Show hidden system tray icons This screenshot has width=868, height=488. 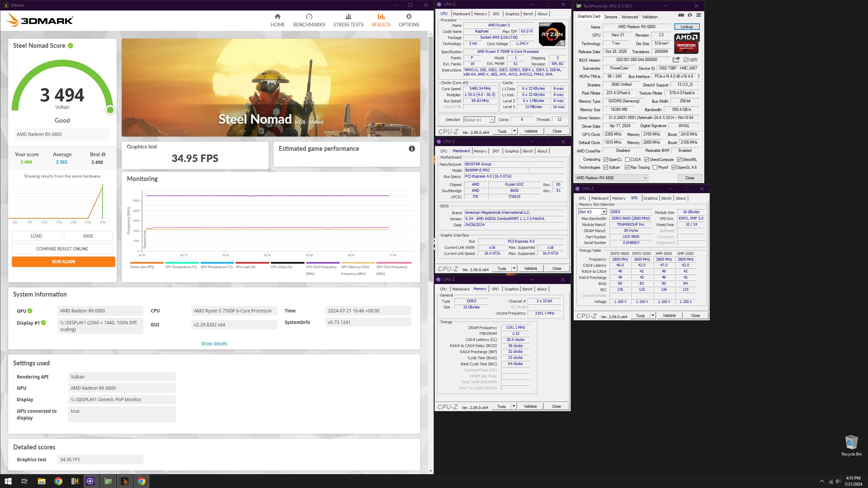click(822, 481)
